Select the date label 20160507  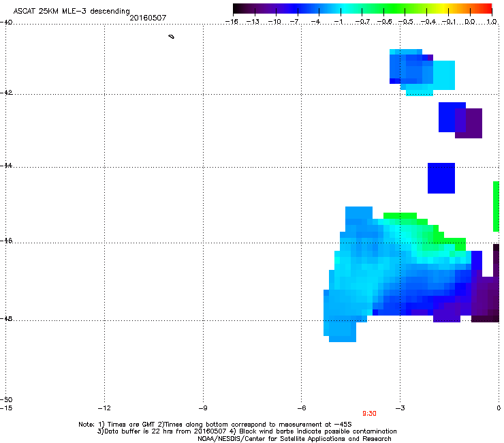click(x=148, y=18)
